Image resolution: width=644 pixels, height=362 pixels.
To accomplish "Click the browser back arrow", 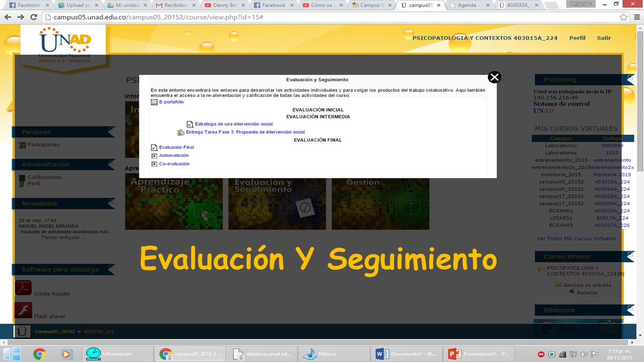I will [8, 17].
